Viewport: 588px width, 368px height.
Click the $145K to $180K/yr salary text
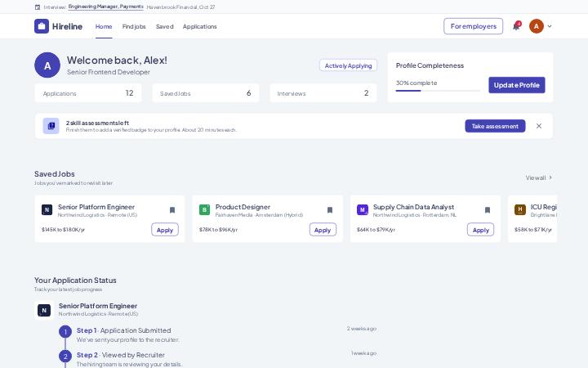(x=63, y=230)
